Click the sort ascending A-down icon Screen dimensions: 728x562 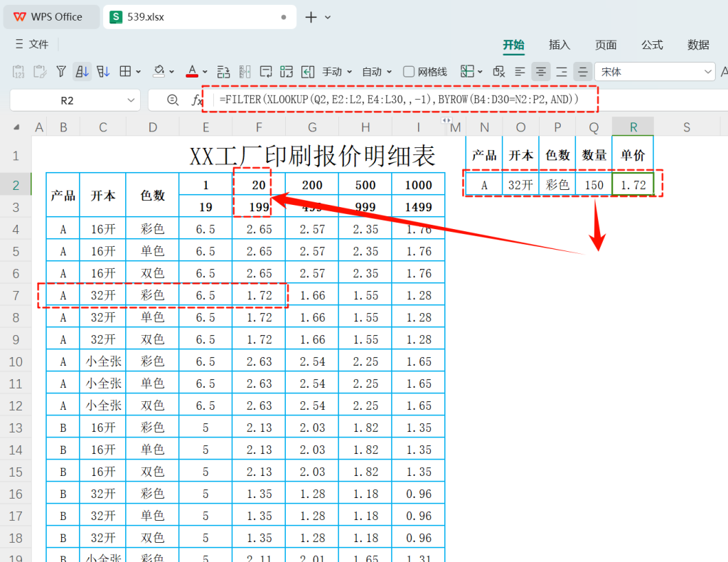[82, 72]
